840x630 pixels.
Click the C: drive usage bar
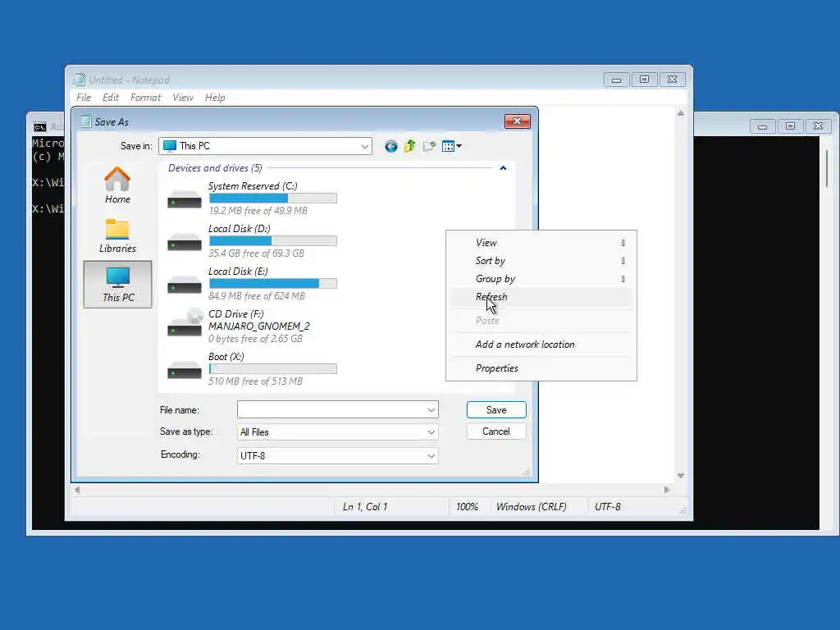coord(272,199)
